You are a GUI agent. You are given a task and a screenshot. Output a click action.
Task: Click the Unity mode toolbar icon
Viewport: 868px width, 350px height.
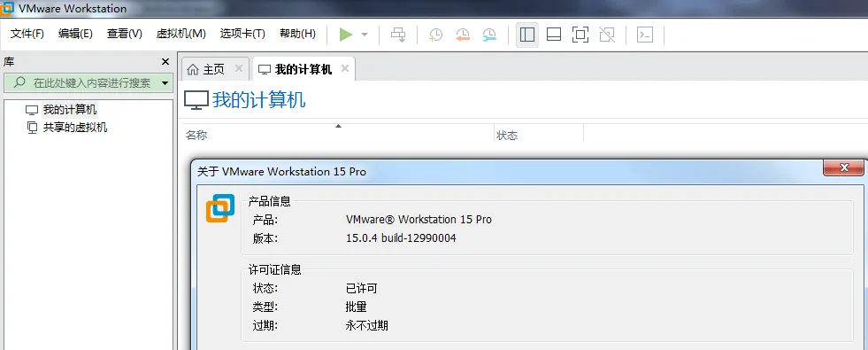click(607, 35)
